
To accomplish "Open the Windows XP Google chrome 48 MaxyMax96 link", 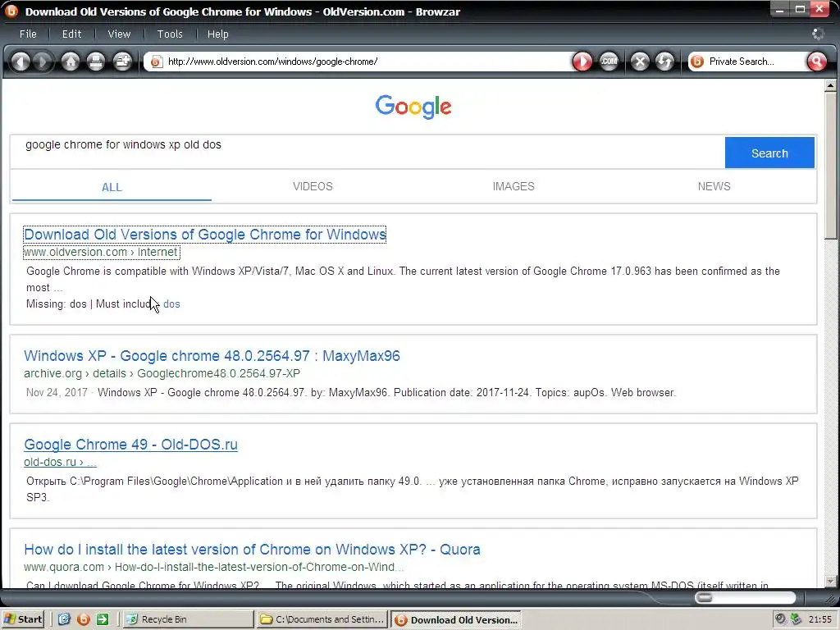I will (212, 356).
